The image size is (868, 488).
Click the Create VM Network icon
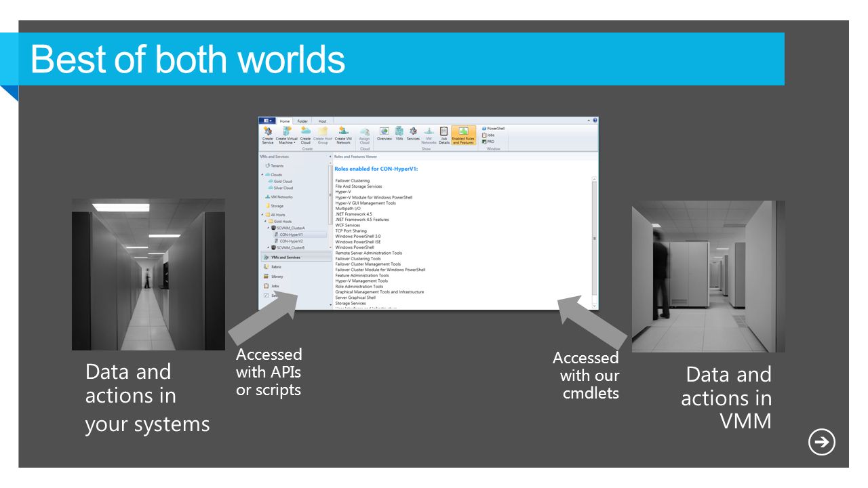[x=343, y=135]
